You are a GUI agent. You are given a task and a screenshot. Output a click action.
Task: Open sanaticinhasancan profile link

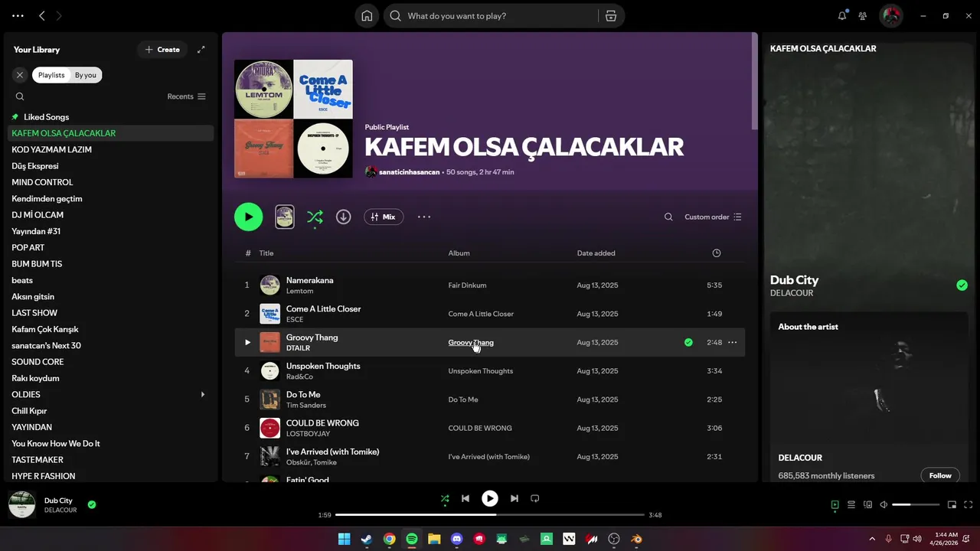pos(409,172)
